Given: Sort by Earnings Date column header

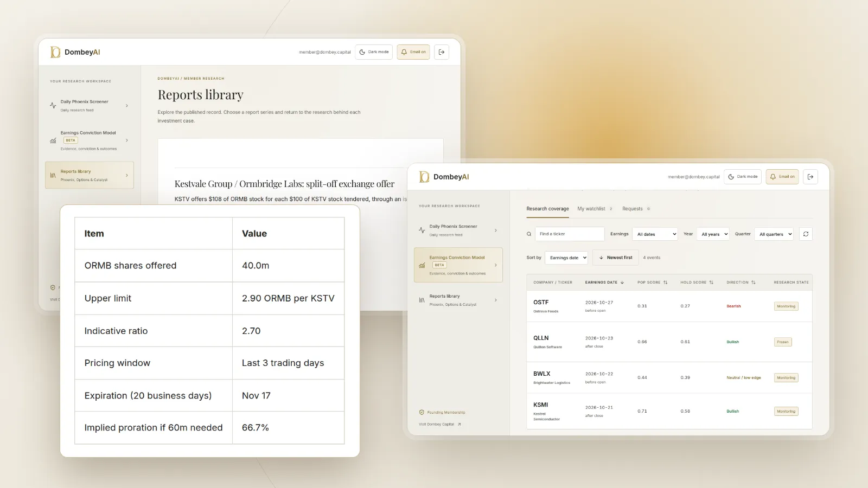Looking at the screenshot, I should [x=604, y=282].
